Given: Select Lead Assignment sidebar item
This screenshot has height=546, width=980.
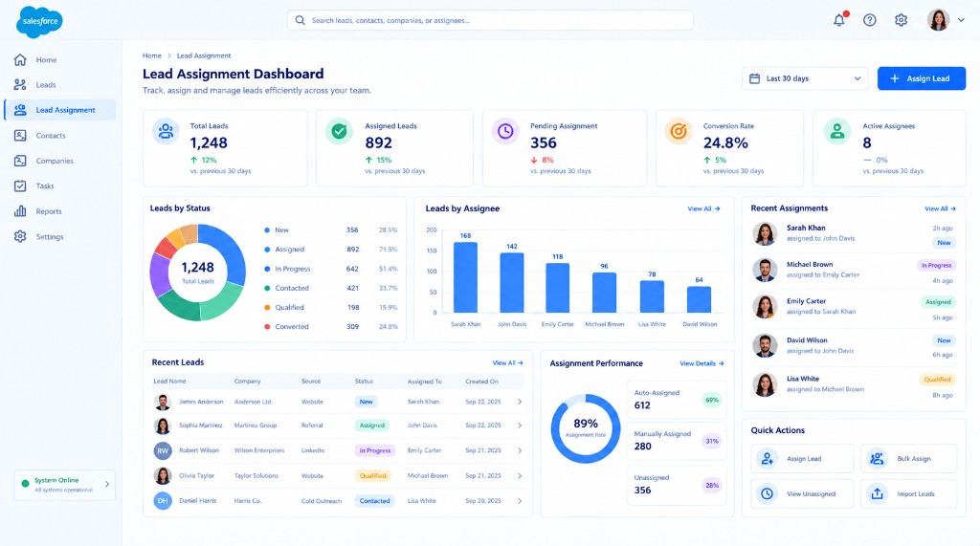Looking at the screenshot, I should 59,110.
